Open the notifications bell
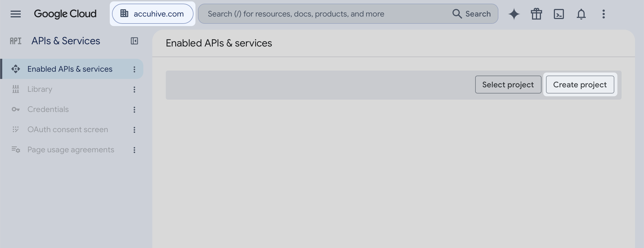644x248 pixels. [581, 14]
